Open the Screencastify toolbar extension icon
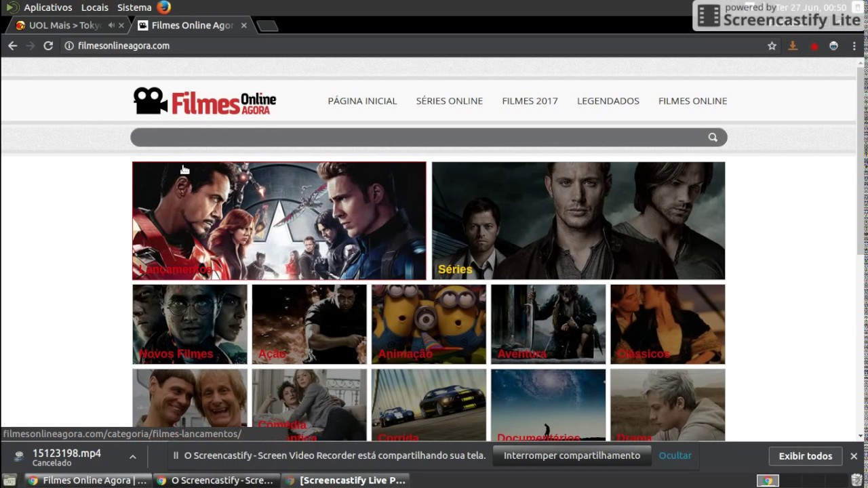 point(833,45)
